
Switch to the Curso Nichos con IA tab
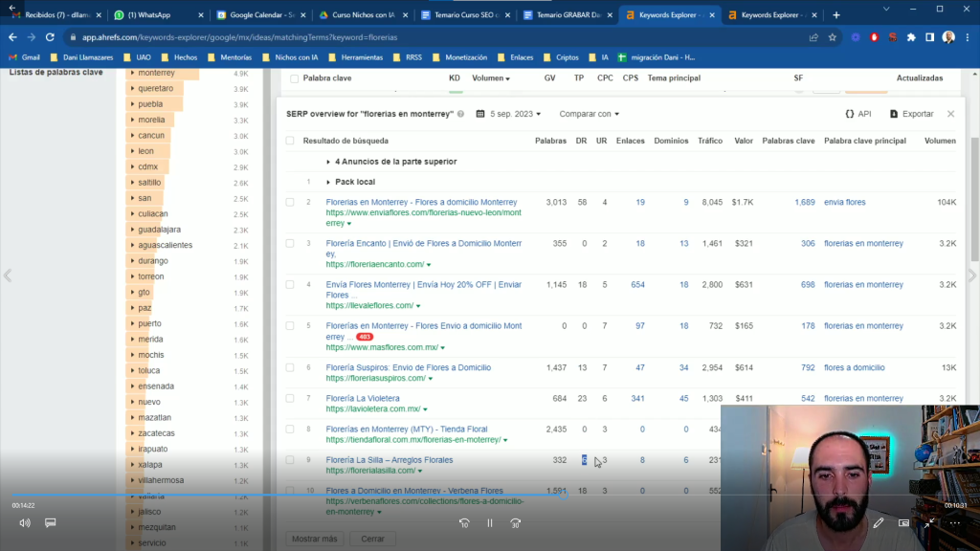363,15
